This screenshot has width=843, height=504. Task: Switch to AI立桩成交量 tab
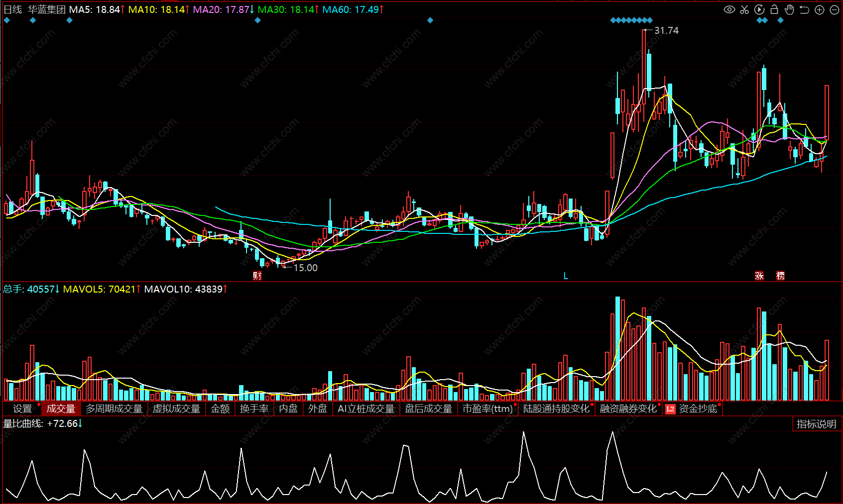(x=366, y=408)
